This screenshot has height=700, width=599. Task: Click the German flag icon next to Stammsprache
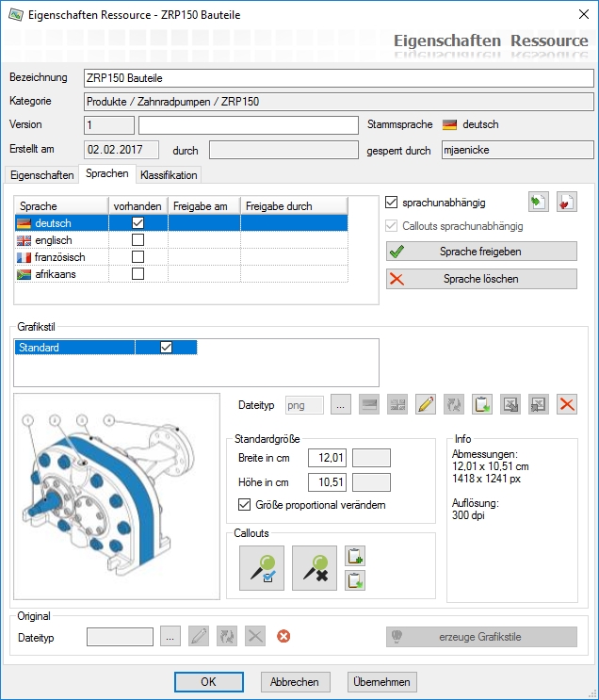(449, 124)
